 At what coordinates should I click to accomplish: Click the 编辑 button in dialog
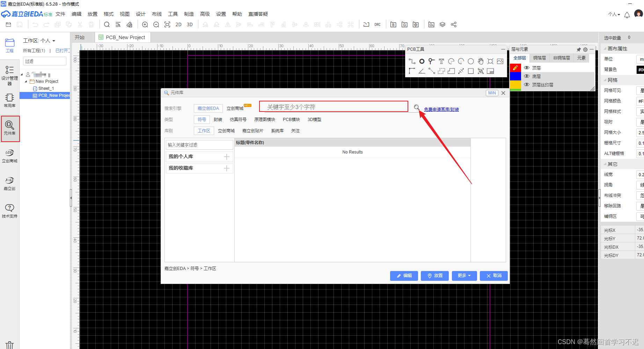404,276
